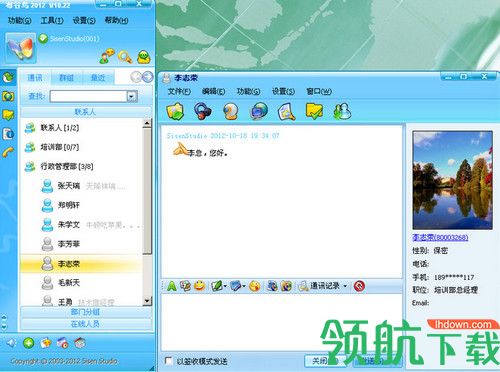Select contact 李志荣 in list
Image resolution: width=500 pixels, height=372 pixels.
[82, 264]
